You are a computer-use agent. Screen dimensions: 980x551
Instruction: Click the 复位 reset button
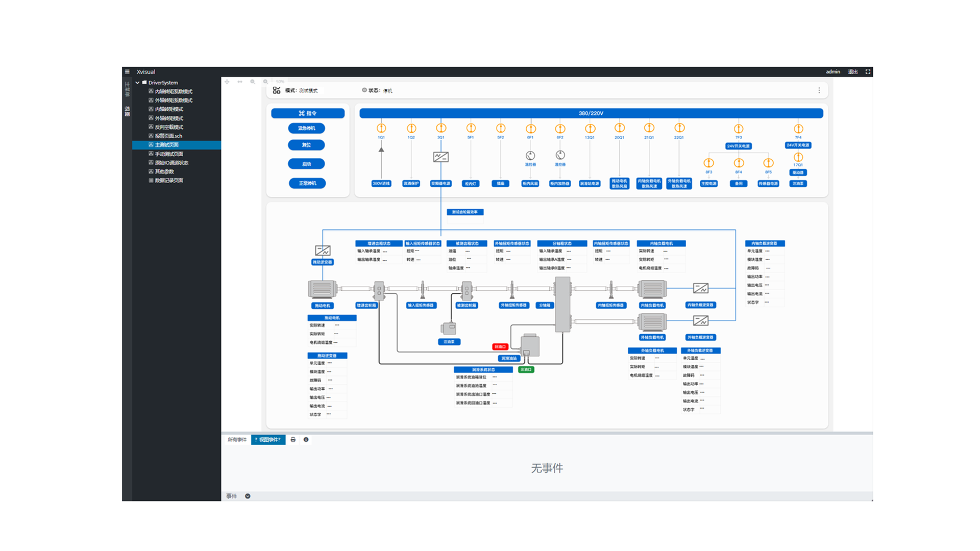306,145
